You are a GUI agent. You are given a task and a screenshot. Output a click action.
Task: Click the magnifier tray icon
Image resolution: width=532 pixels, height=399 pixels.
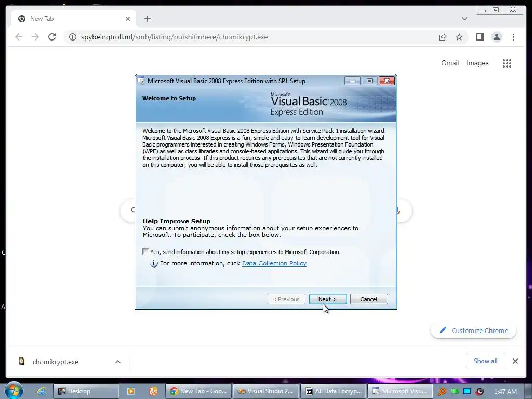[442, 391]
